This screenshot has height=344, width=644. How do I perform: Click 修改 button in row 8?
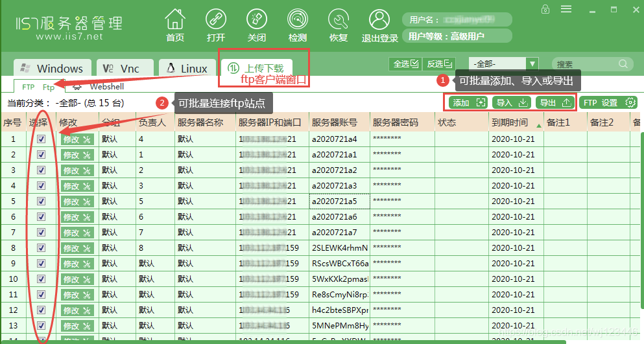click(x=77, y=248)
